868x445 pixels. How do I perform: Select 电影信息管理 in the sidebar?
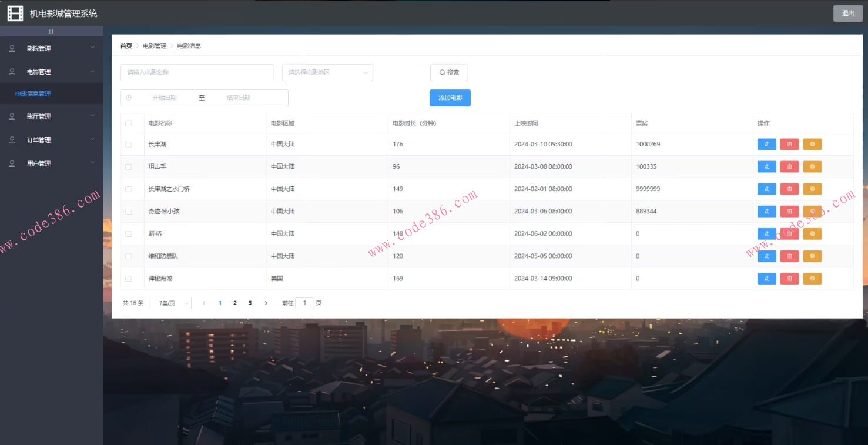[x=33, y=94]
